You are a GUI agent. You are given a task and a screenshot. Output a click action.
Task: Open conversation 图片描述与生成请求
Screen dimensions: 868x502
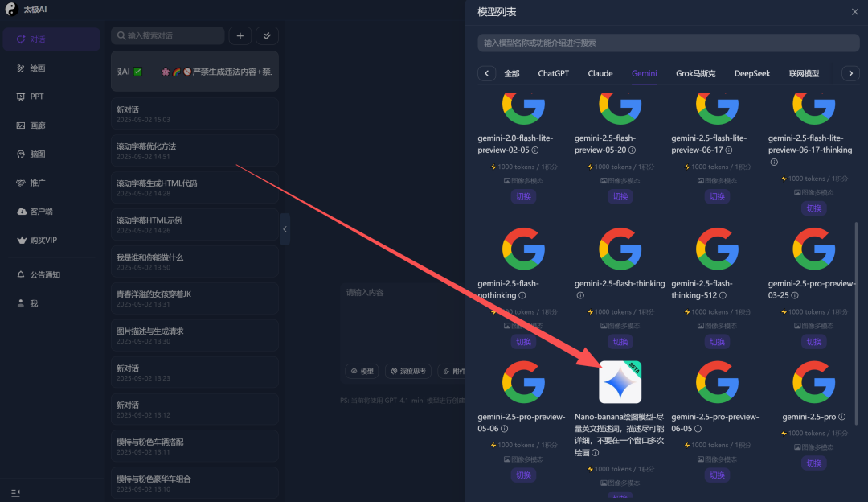coord(194,335)
